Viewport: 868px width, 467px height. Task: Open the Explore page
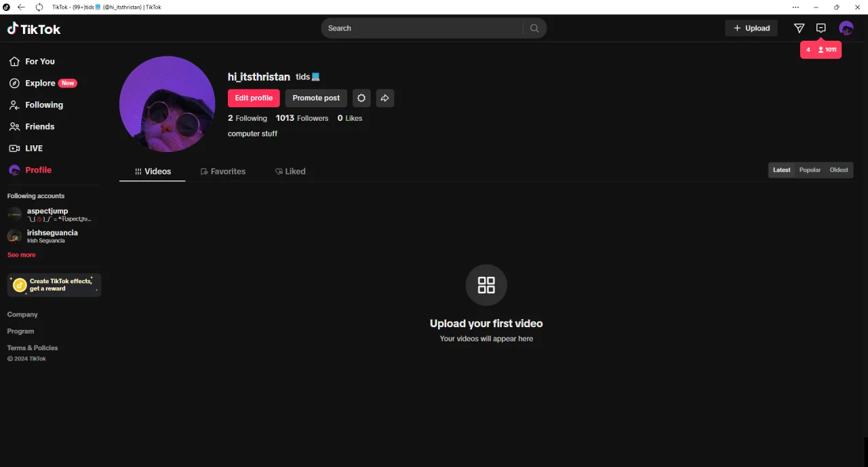pos(42,83)
